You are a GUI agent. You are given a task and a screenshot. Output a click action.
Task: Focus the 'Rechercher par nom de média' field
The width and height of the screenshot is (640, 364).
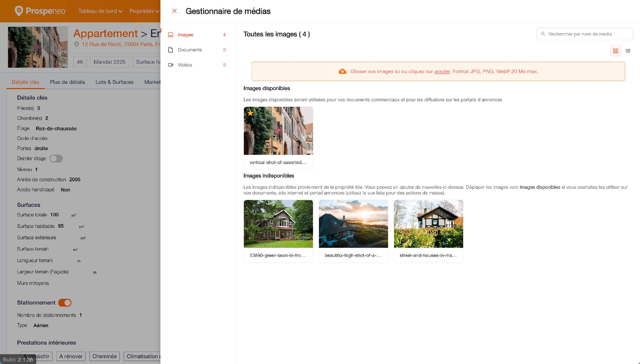pyautogui.click(x=585, y=34)
